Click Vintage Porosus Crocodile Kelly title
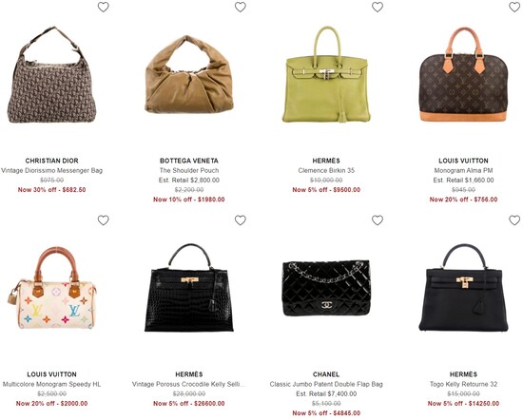The image size is (523, 420). pos(189,384)
